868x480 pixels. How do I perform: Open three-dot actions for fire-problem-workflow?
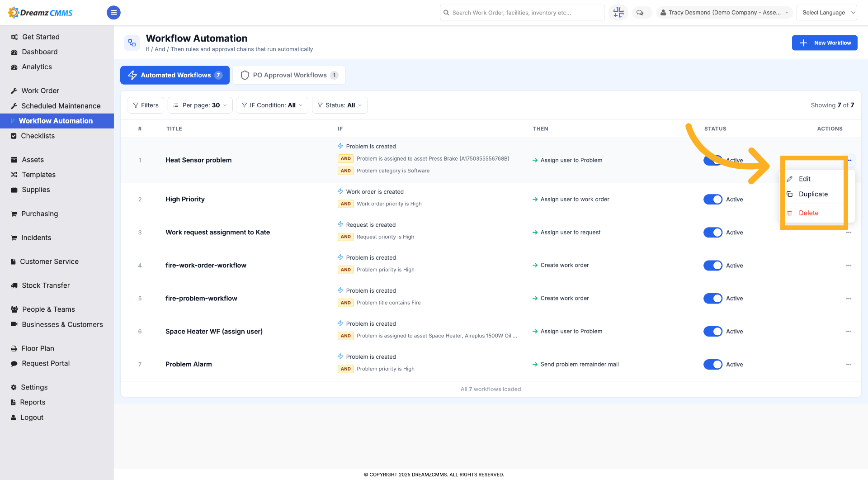click(x=849, y=299)
